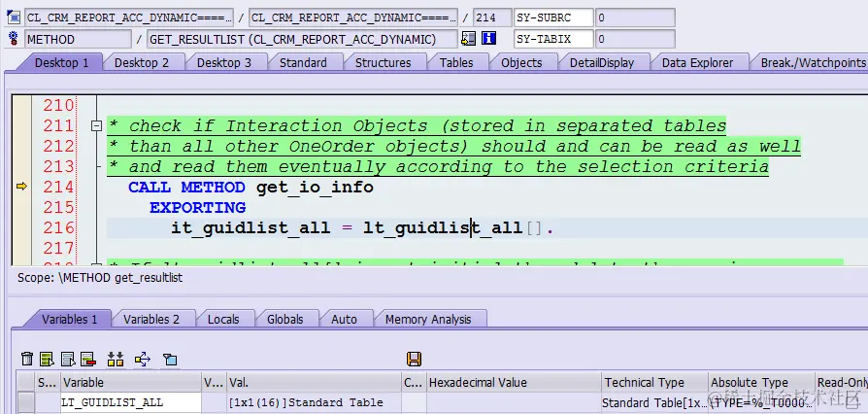Click the source list icon beside program name
The image size is (868, 414).
pos(14,17)
